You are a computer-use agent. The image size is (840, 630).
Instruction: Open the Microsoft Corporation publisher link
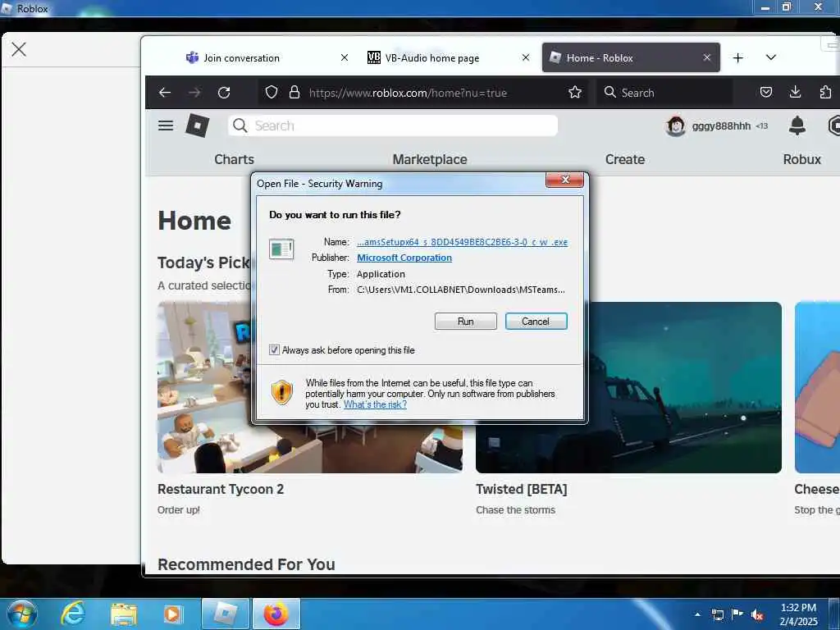tap(404, 258)
